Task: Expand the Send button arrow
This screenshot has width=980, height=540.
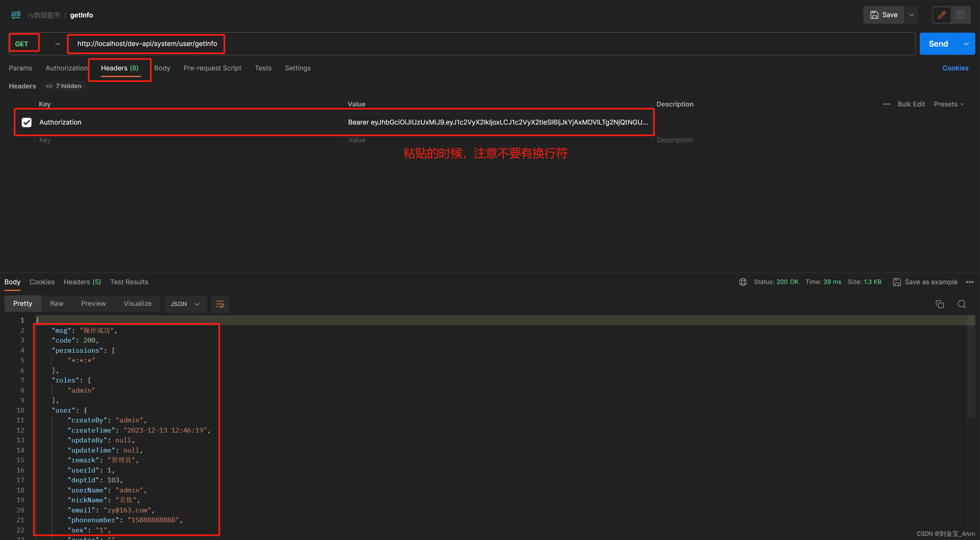Action: point(966,44)
